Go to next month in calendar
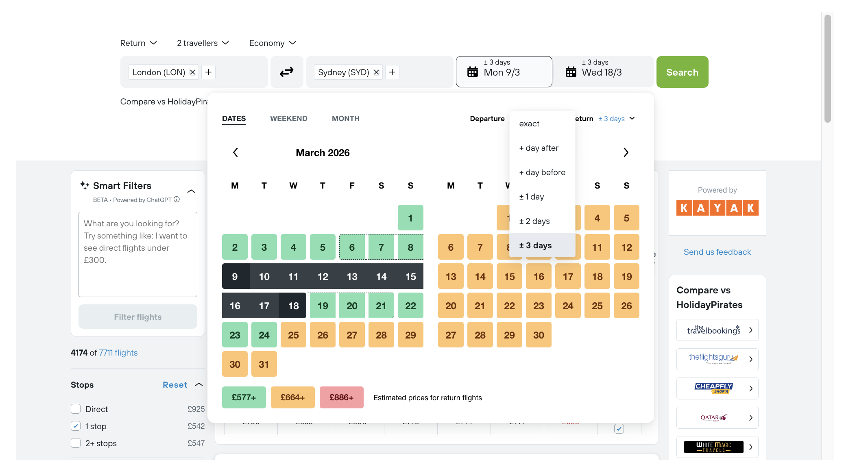The image size is (868, 460). pyautogui.click(x=626, y=152)
